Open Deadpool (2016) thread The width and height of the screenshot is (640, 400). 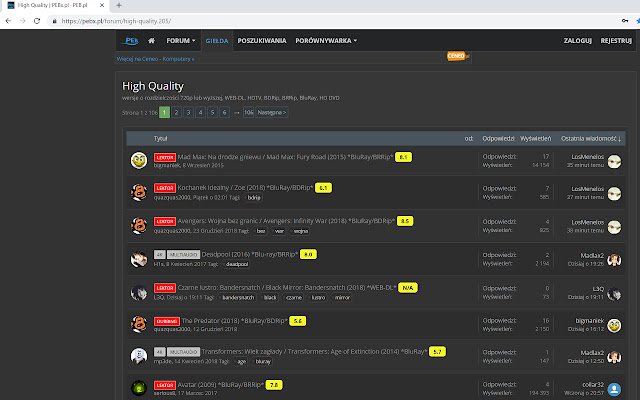pos(250,254)
